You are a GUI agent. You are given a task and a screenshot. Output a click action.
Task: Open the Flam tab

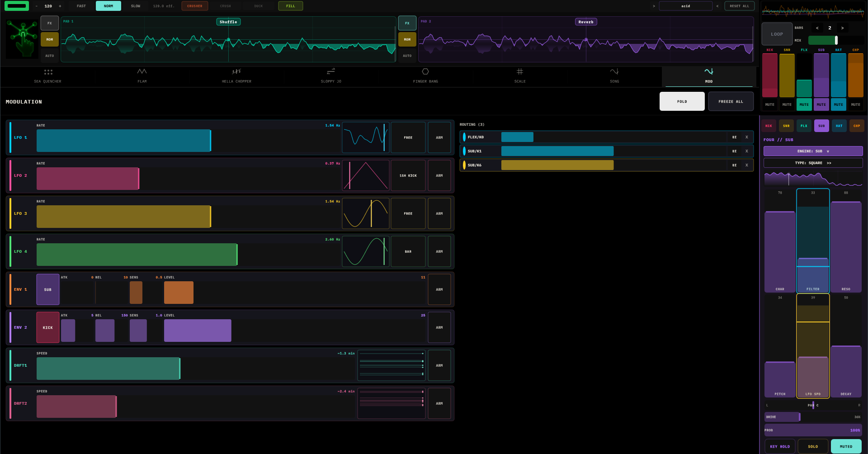[x=142, y=76]
